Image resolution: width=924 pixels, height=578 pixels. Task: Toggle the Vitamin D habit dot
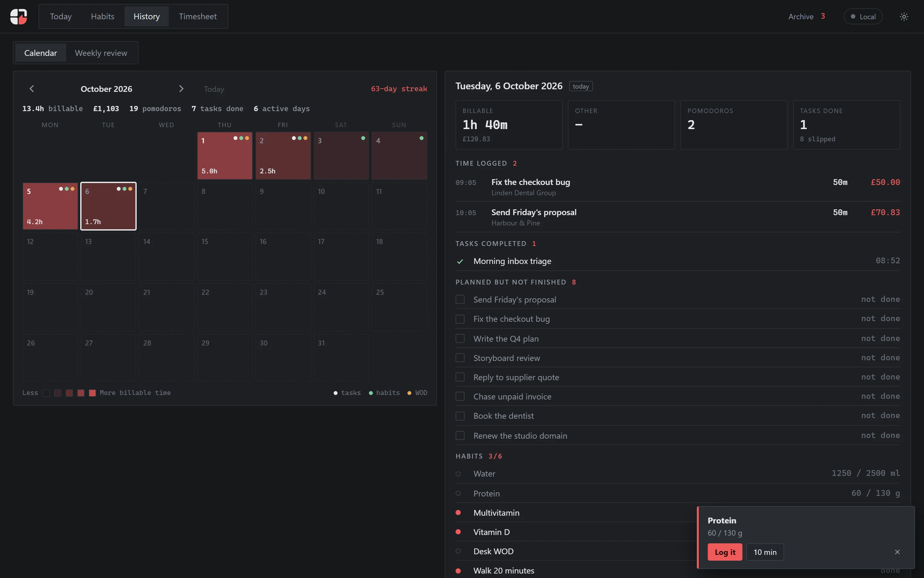point(458,532)
